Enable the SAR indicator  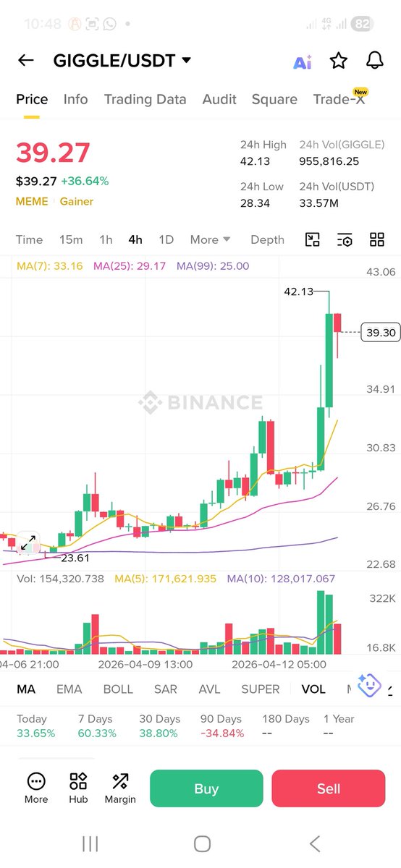[166, 689]
